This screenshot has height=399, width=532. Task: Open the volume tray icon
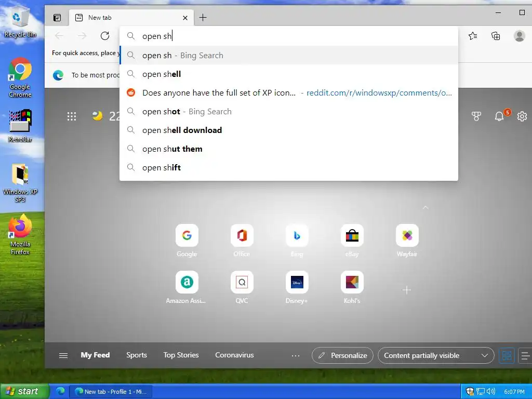tap(490, 391)
